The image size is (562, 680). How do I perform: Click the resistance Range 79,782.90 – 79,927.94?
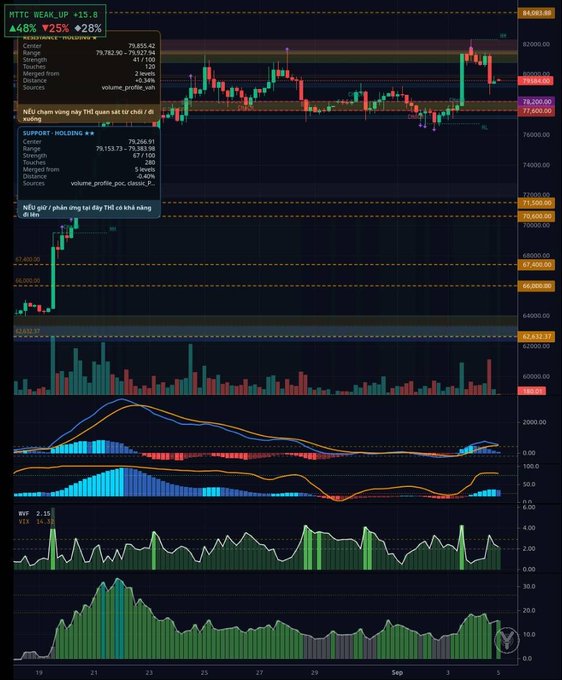coord(125,52)
